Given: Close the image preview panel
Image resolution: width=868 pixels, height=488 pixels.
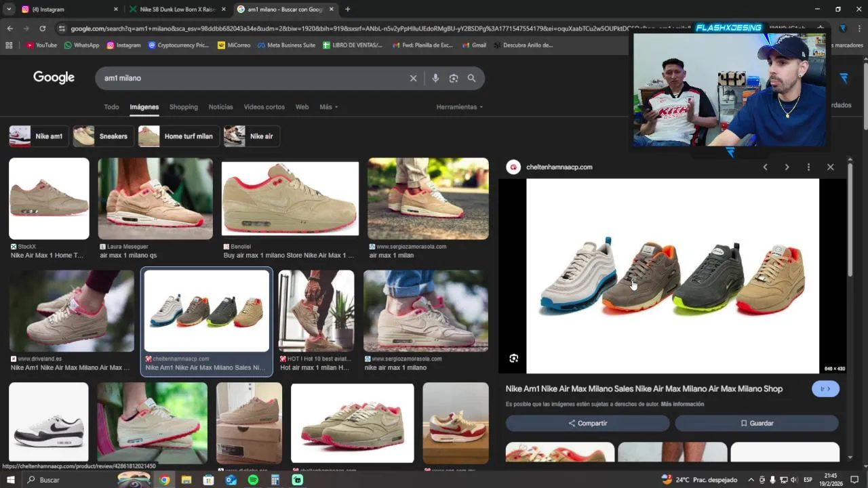Looking at the screenshot, I should 830,167.
